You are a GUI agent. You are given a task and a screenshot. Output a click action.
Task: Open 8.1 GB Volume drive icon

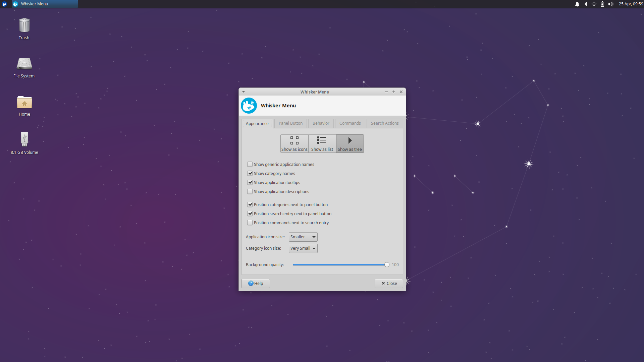(24, 143)
